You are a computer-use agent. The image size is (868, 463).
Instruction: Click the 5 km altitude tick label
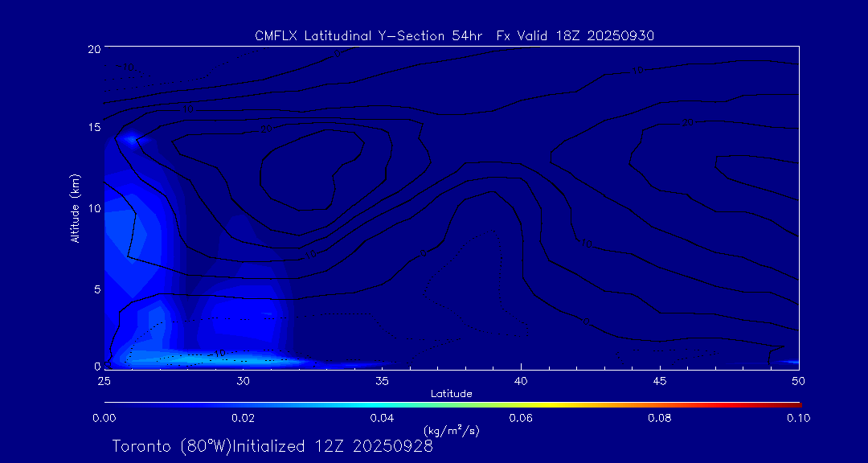coord(95,288)
